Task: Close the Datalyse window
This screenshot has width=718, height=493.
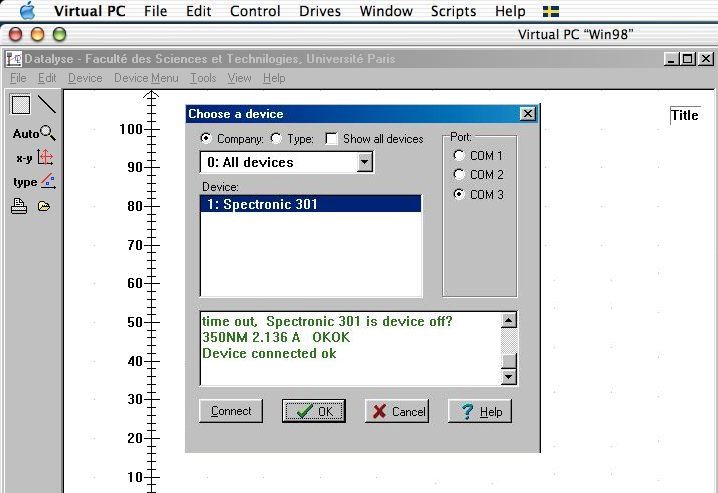Action: pos(706,59)
